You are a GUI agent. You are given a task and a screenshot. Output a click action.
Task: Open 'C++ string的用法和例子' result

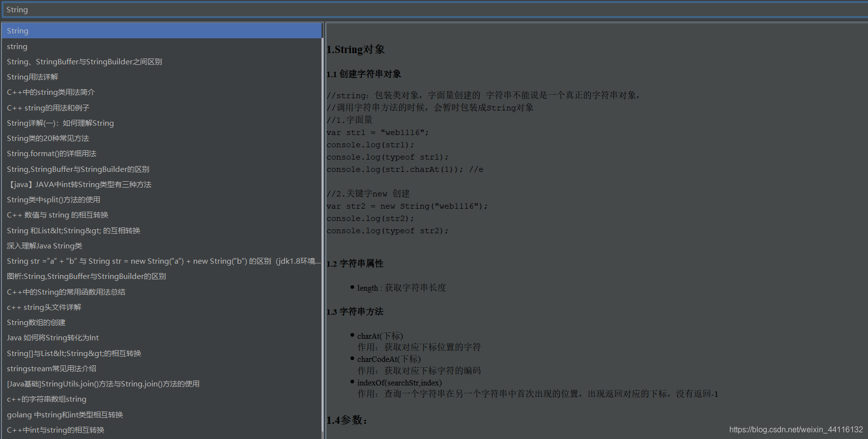click(162, 108)
